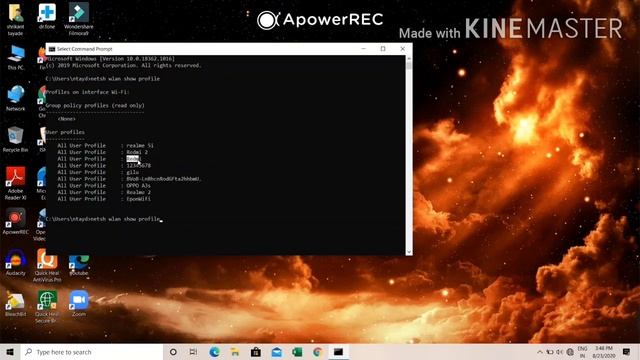Launch the Audacity desktop shortcut
Viewport: 640px width, 360px height.
tap(16, 262)
